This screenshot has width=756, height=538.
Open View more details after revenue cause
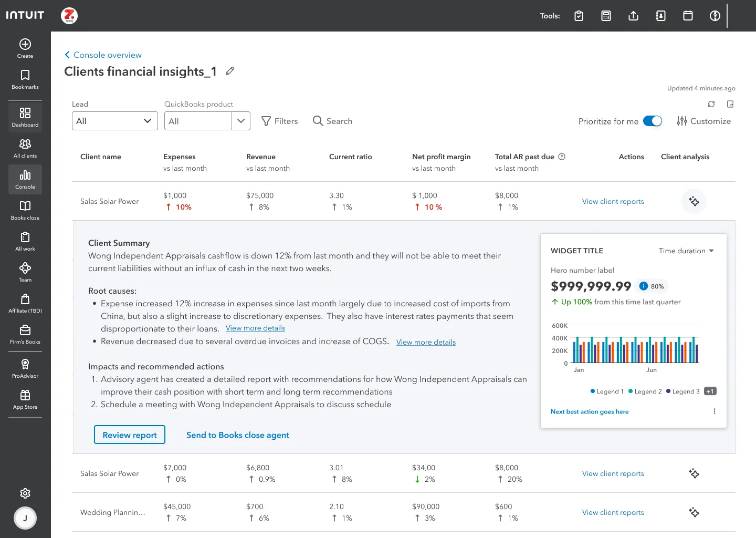426,342
